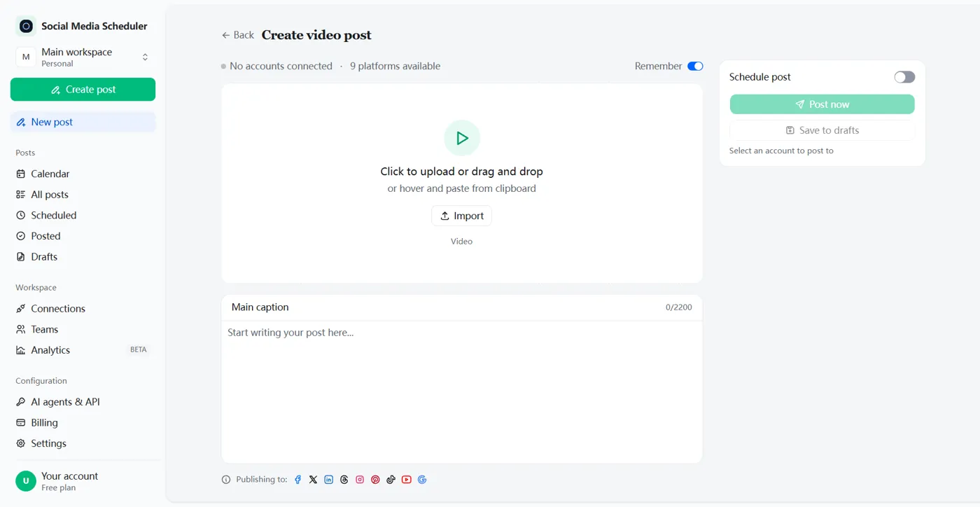Viewport: 980px width, 507px height.
Task: Go Back from Create video post
Action: tap(238, 35)
